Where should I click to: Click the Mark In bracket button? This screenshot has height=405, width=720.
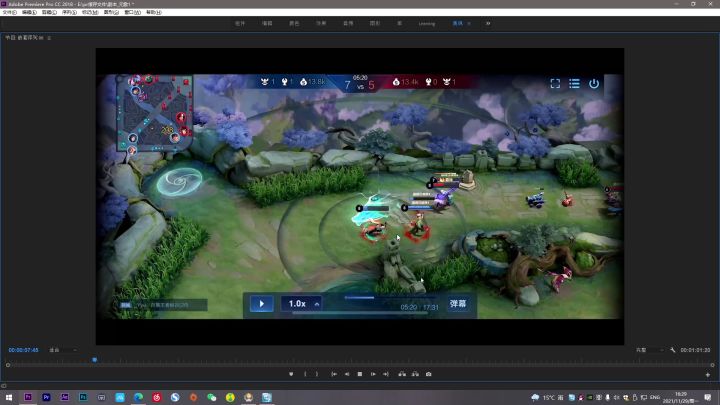305,374
